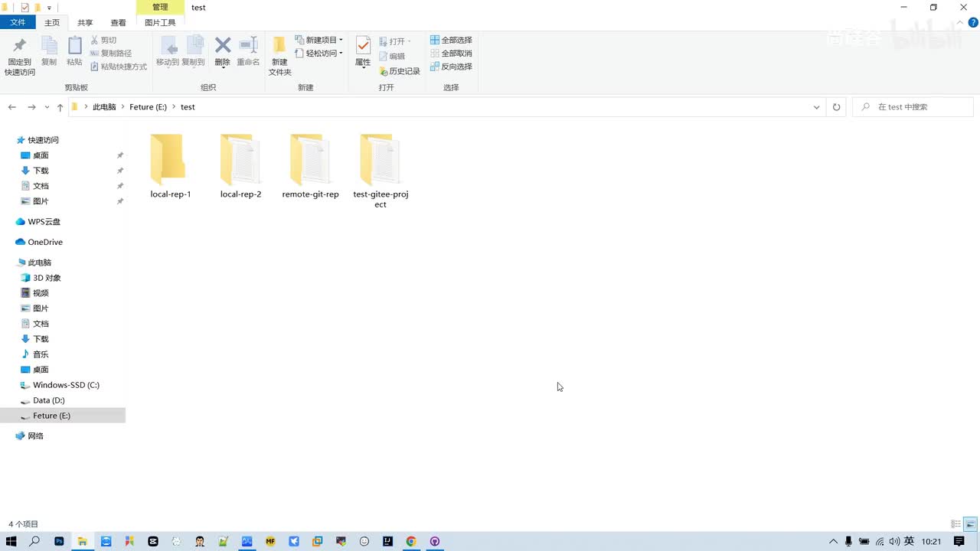Select the remote-git-rep folder

coord(310,167)
